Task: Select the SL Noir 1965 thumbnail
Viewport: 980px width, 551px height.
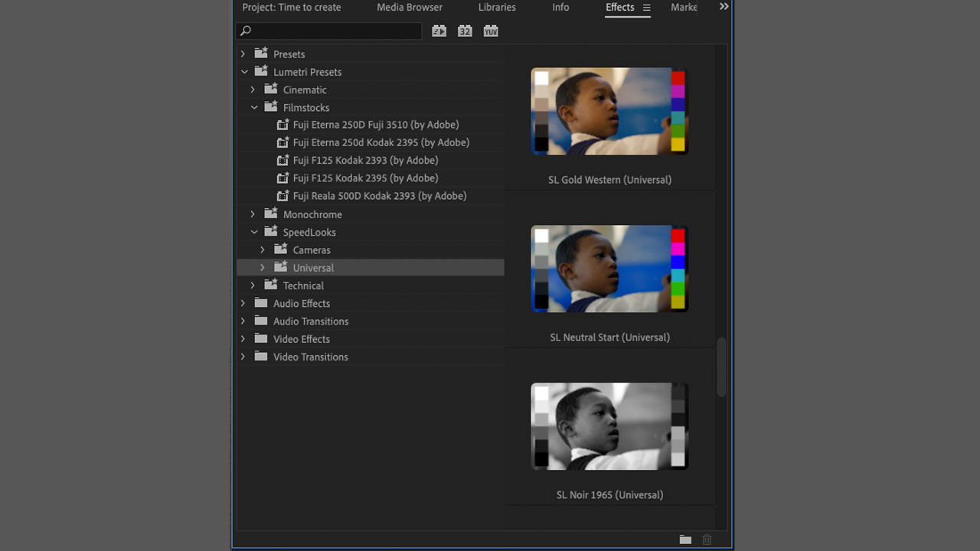Action: click(609, 426)
